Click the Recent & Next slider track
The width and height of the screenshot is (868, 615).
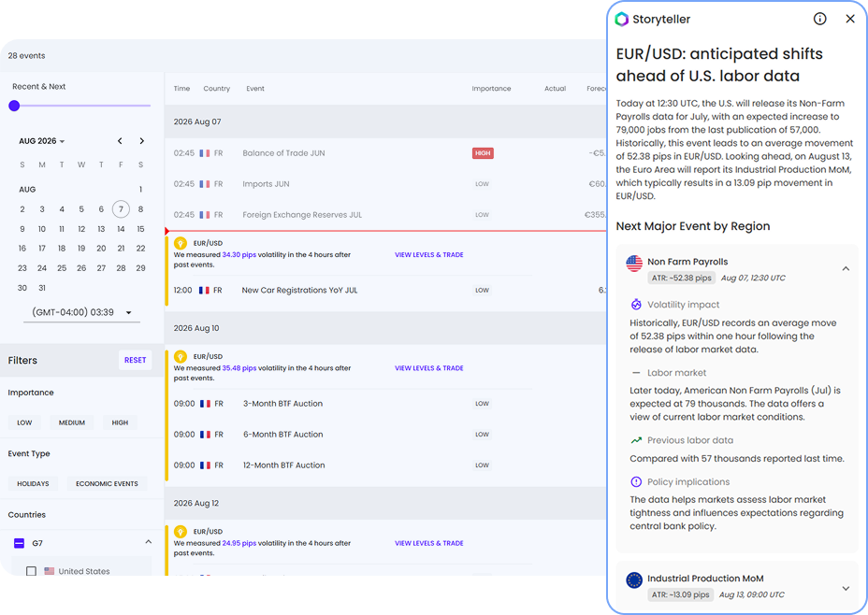pyautogui.click(x=82, y=106)
